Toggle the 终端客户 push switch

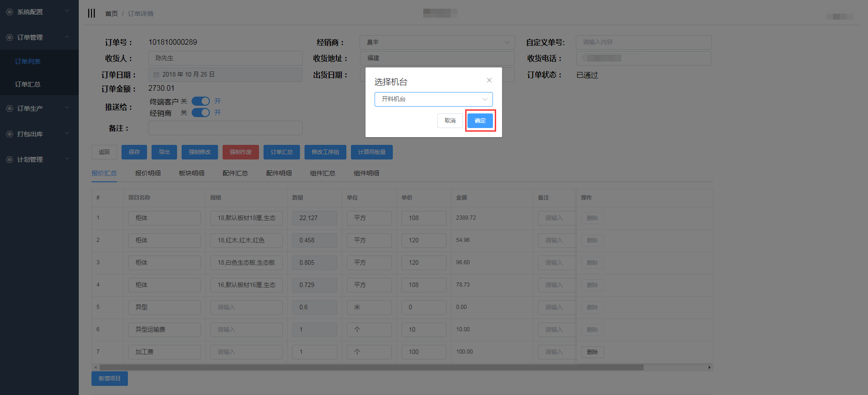pos(200,101)
